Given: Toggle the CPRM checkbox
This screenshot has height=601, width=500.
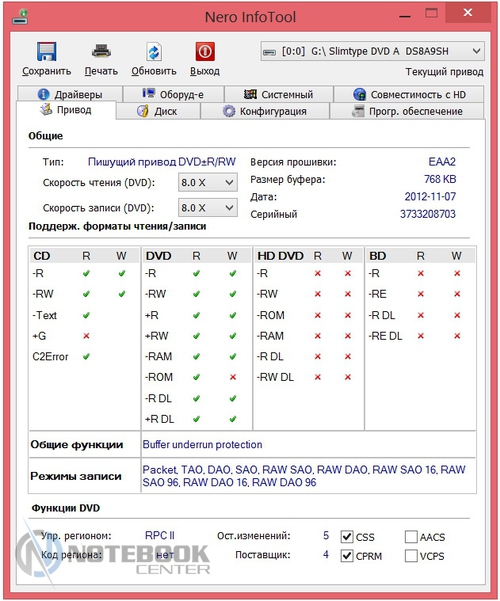Looking at the screenshot, I should click(347, 555).
